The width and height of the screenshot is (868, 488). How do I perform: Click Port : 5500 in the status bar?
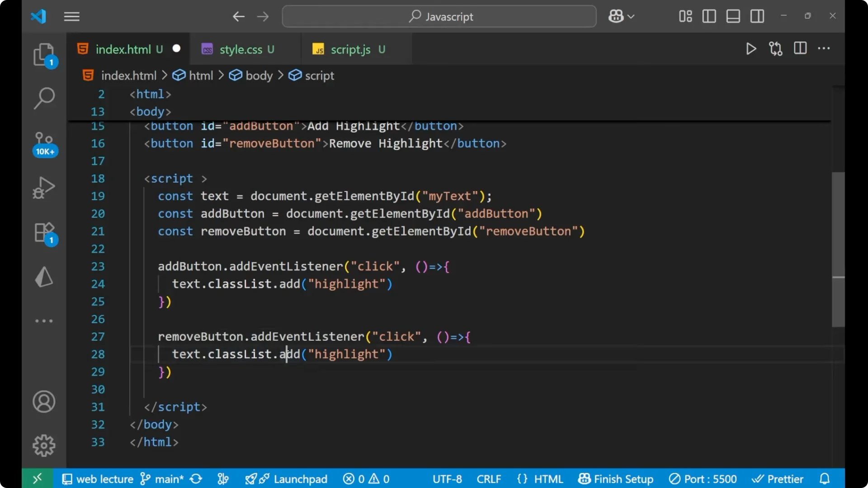click(x=703, y=479)
